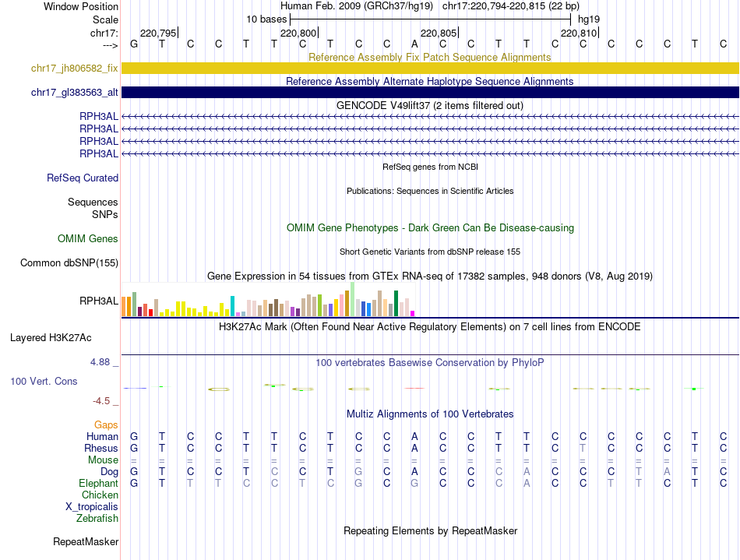Click the RPH3AL label beside GTEx bars
The width and height of the screenshot is (740, 560).
tap(99, 301)
